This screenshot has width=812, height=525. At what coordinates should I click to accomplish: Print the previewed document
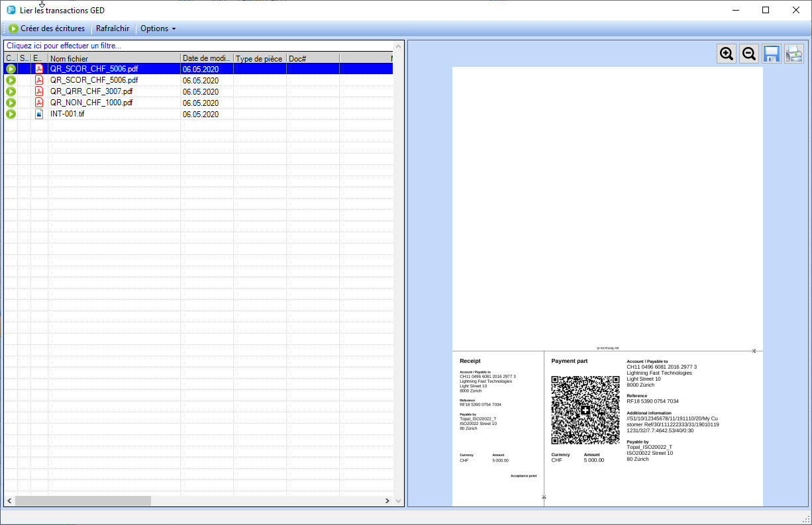(x=793, y=54)
